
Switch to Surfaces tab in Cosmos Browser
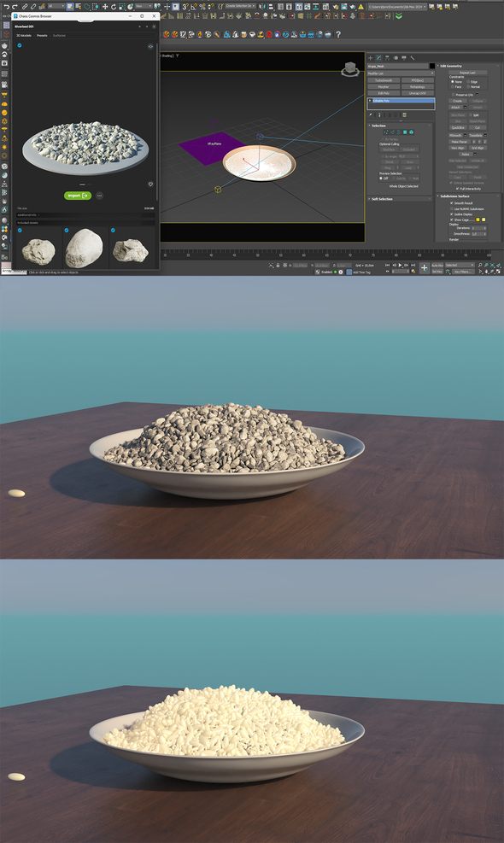[59, 36]
